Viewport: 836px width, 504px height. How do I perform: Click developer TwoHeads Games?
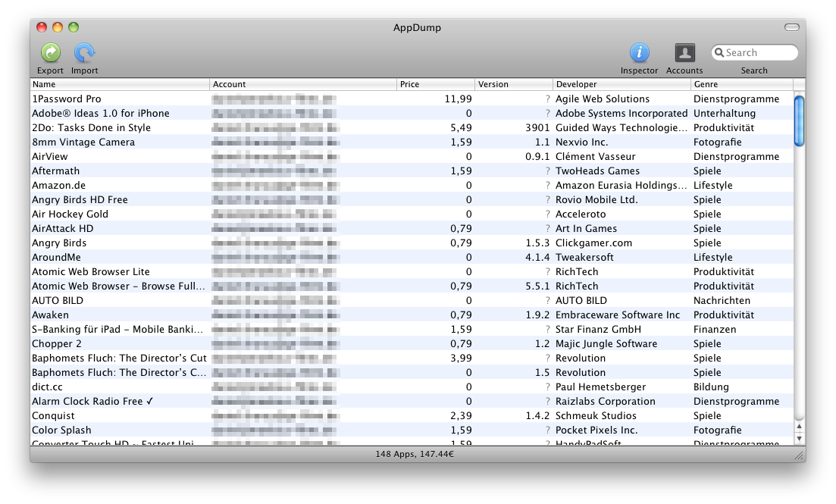[x=597, y=171]
